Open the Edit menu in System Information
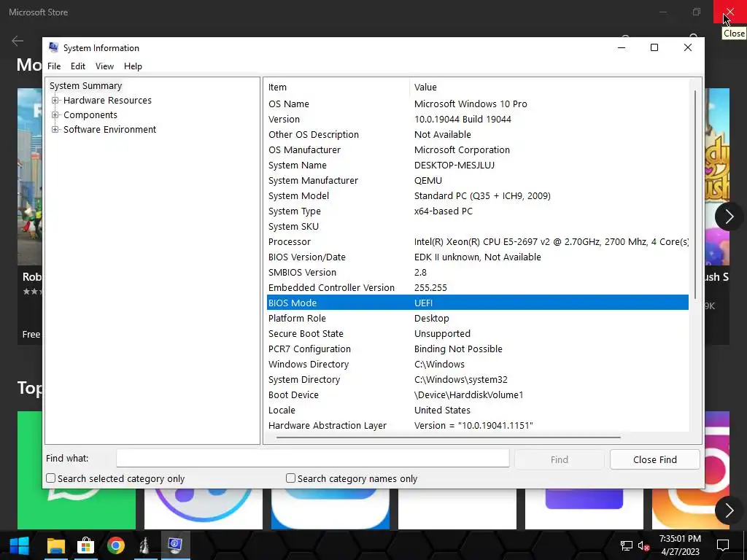 pyautogui.click(x=77, y=66)
